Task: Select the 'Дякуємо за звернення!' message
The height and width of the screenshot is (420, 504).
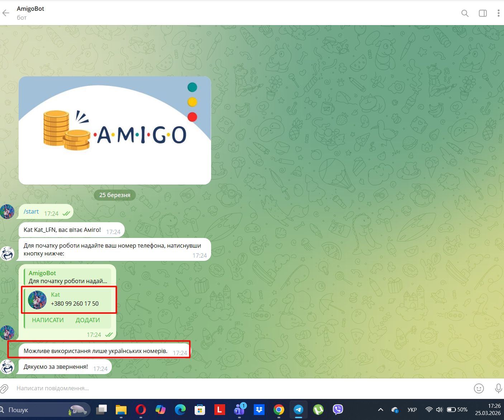Action: 65,367
